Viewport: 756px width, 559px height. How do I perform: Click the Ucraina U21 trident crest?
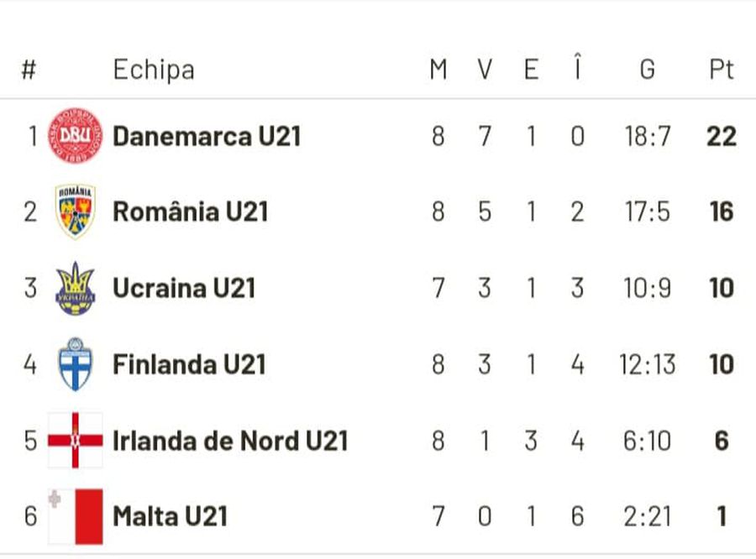(x=76, y=288)
